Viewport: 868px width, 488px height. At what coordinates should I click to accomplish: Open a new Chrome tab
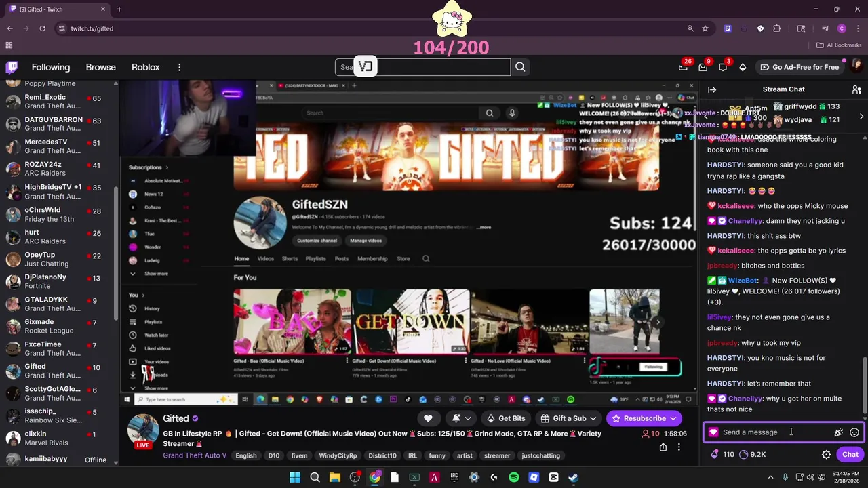(x=119, y=9)
